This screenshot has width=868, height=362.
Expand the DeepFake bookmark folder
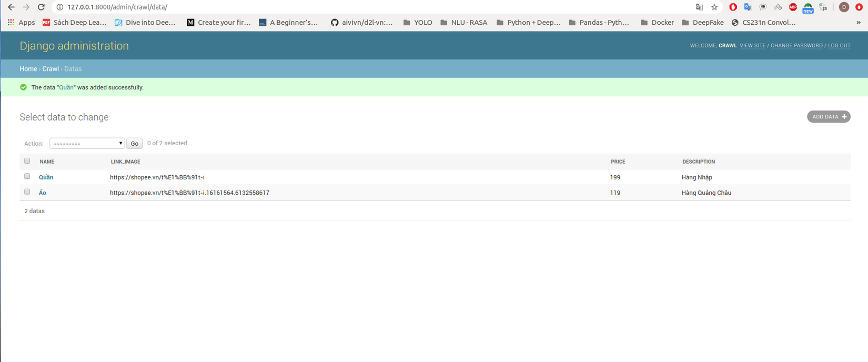pos(702,23)
